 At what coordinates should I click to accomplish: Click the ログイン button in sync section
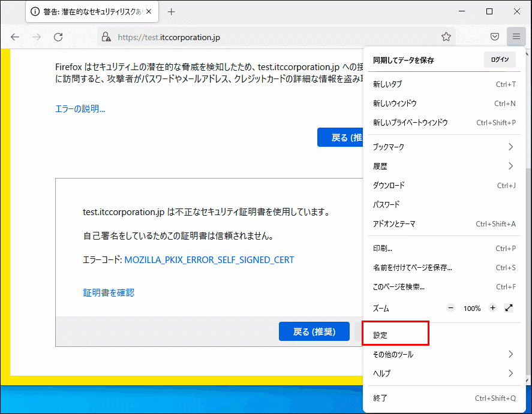500,60
